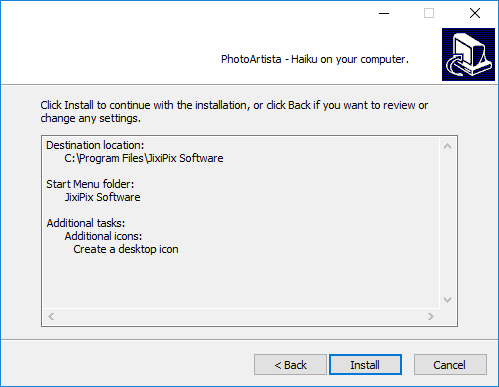499x387 pixels.
Task: Select the C:\Program Files\JixiPix Software path line
Action: click(144, 158)
